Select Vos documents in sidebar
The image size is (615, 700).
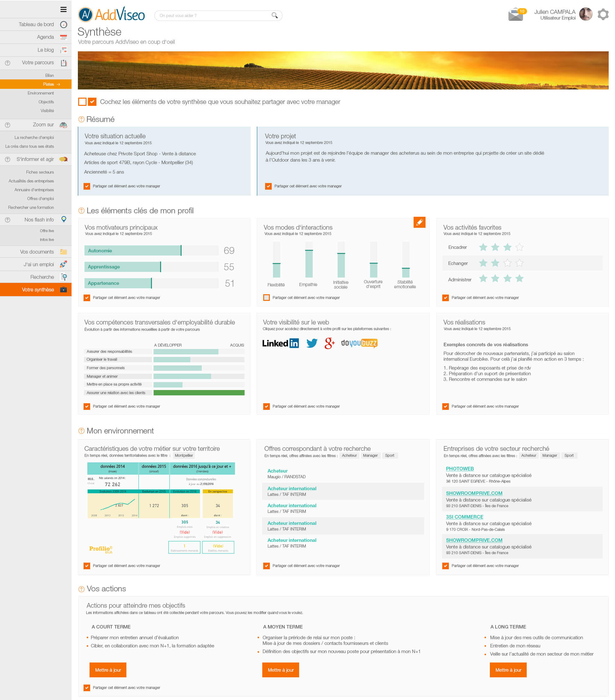point(37,252)
